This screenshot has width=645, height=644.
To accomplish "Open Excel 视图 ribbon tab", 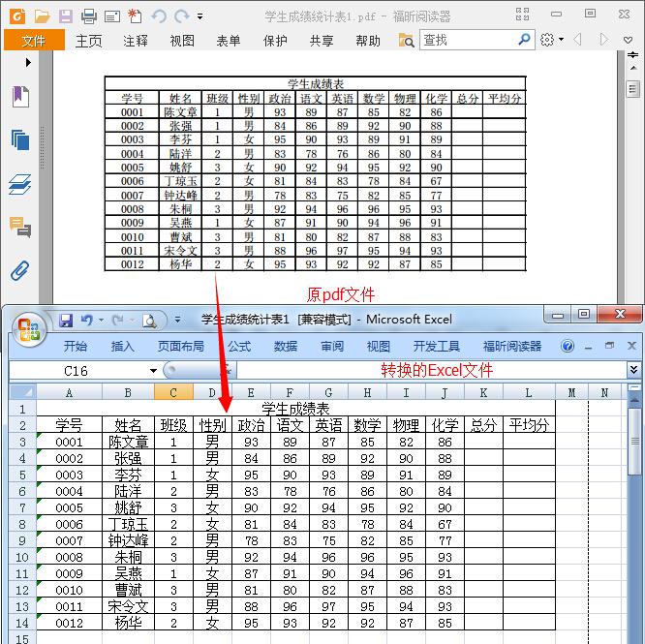I will [379, 347].
